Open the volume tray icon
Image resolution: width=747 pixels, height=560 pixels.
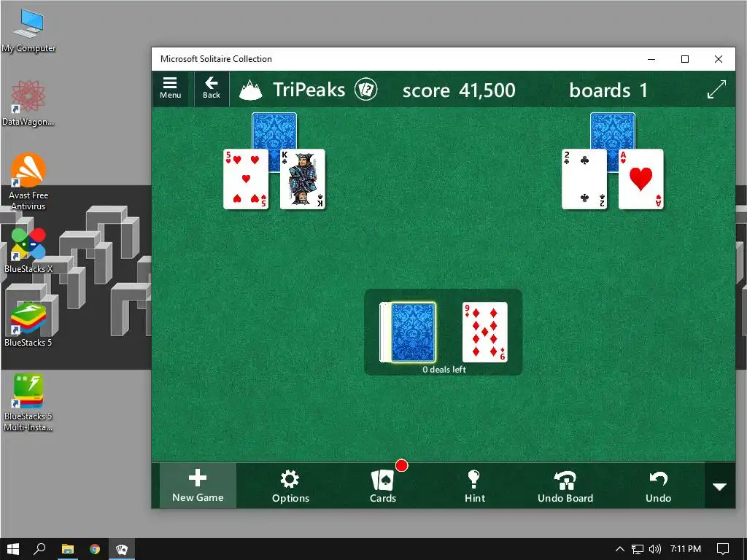[x=655, y=549]
